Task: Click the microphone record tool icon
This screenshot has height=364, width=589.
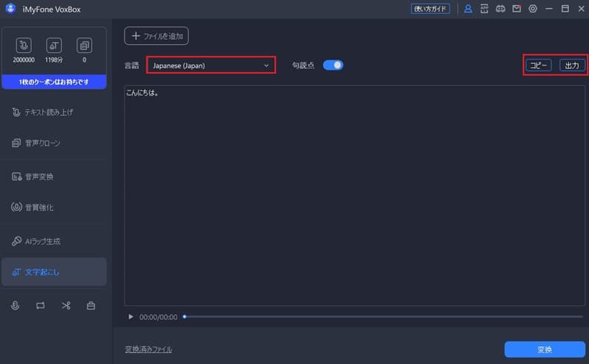Action: pyautogui.click(x=15, y=305)
